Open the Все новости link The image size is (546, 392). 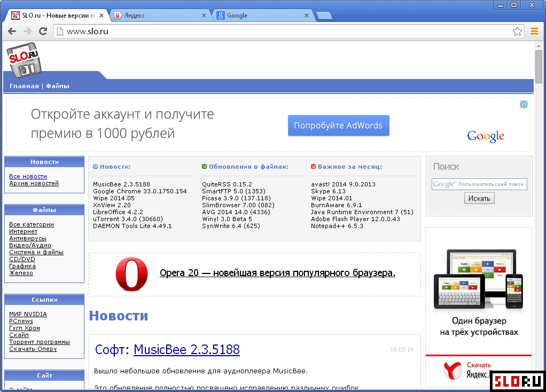point(28,176)
